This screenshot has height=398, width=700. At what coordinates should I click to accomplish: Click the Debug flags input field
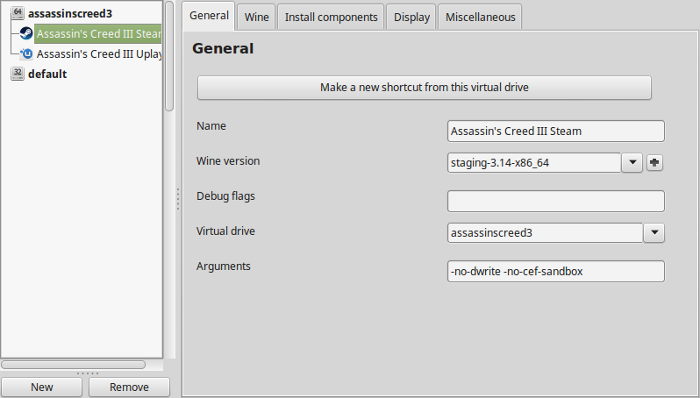point(556,201)
